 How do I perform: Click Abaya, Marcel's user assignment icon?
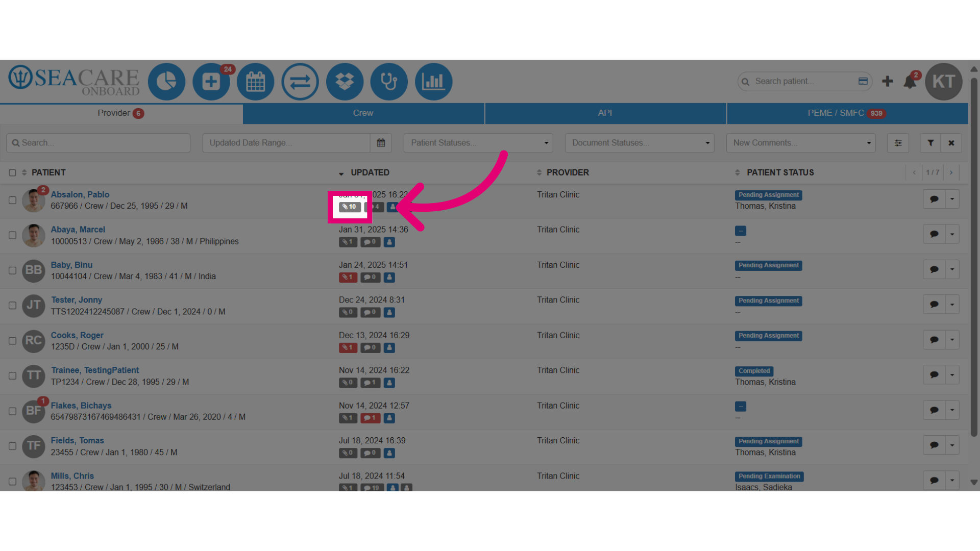click(x=389, y=242)
